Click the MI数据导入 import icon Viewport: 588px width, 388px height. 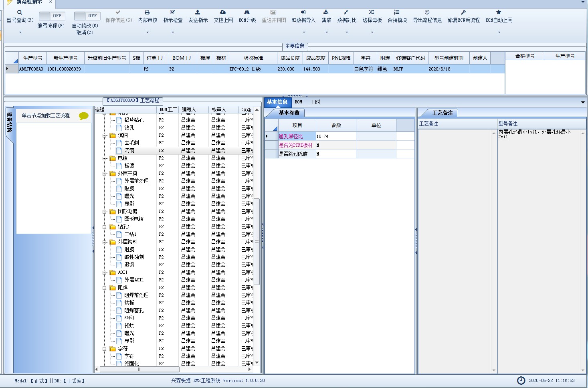303,12
